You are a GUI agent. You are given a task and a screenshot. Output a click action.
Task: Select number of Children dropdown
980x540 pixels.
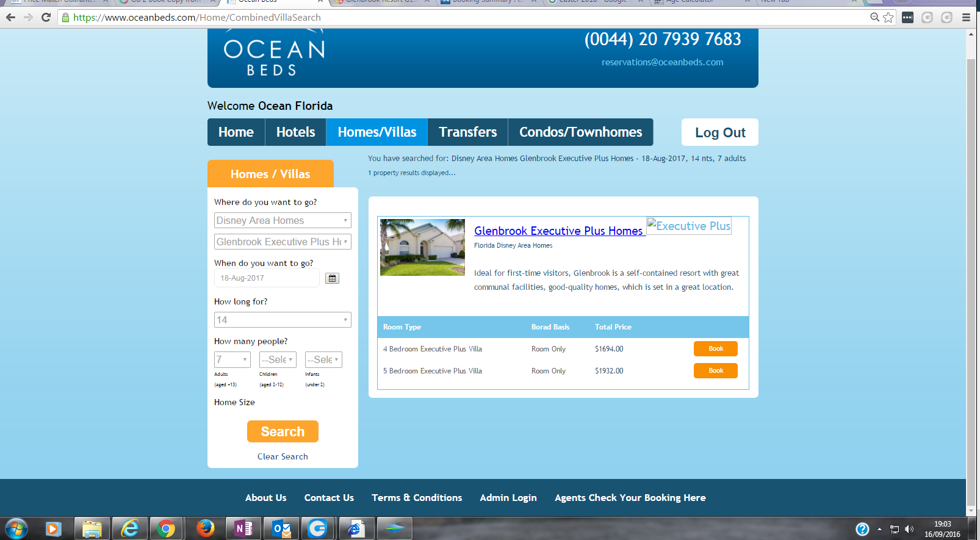coord(278,359)
